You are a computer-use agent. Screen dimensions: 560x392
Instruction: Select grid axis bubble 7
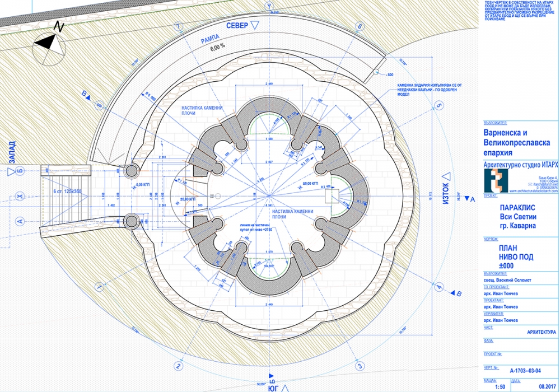coord(178,27)
